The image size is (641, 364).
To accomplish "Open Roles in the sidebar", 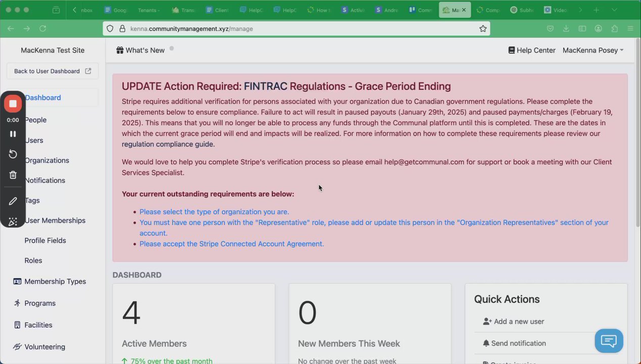I will [x=33, y=261].
